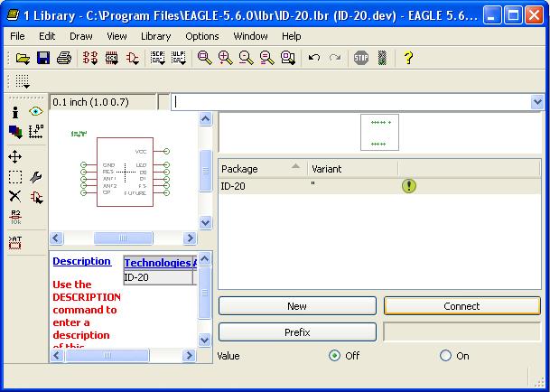Follow the Description link
Image resolution: width=550 pixels, height=392 pixels.
pos(81,261)
